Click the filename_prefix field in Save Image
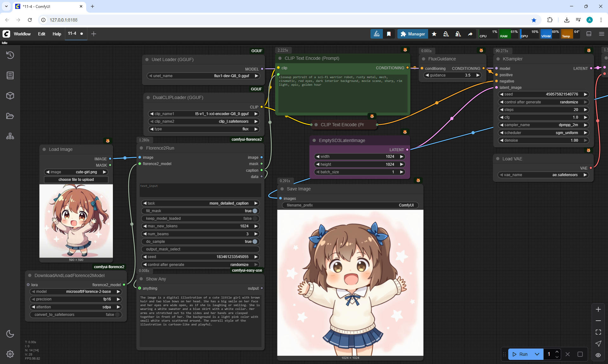608x364 pixels. pos(350,205)
